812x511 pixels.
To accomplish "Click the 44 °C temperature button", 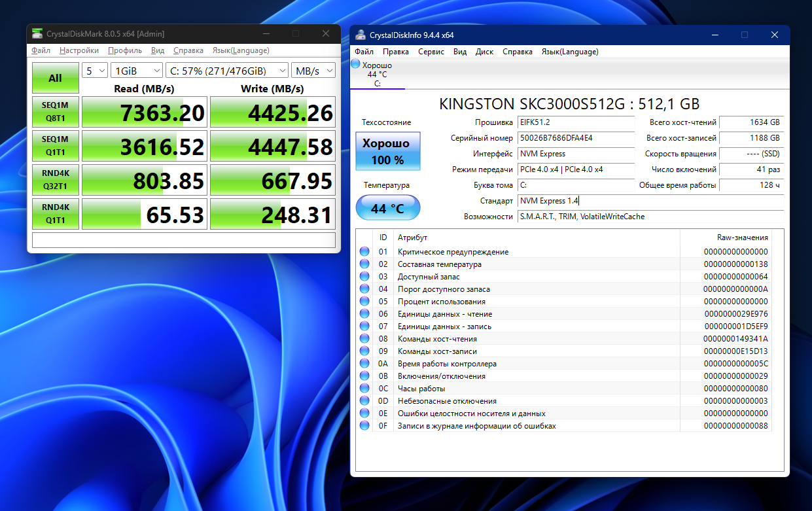I will [x=388, y=208].
